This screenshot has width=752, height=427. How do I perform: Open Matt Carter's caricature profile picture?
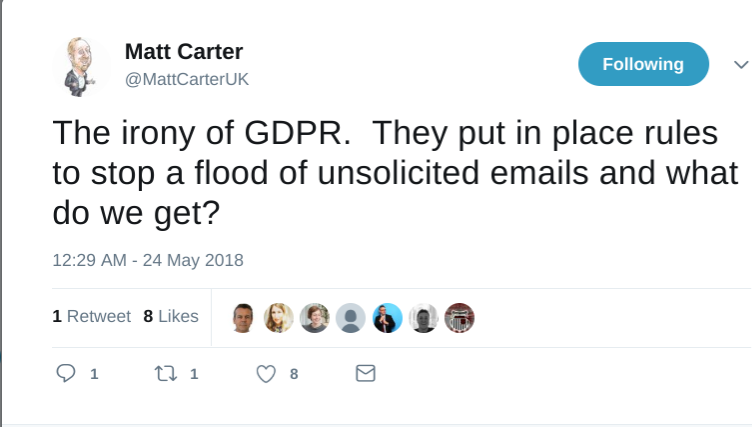(80, 67)
